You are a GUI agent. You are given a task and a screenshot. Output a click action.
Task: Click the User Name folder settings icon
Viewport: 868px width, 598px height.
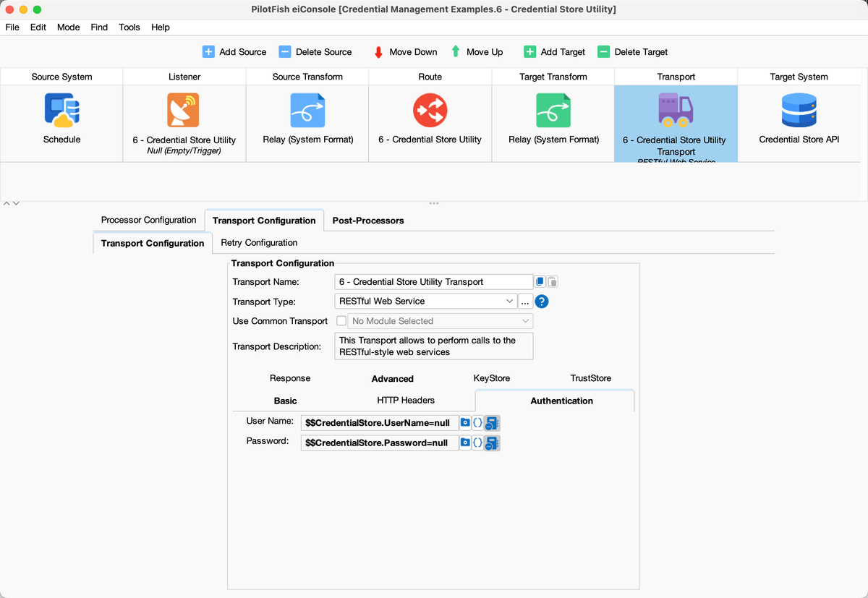tap(466, 422)
